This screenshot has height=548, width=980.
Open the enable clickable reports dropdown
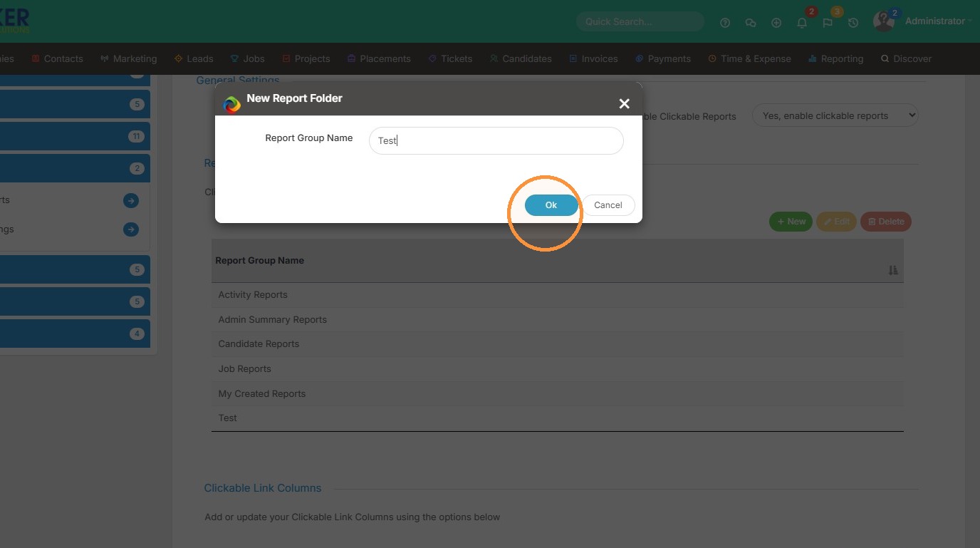coord(835,115)
